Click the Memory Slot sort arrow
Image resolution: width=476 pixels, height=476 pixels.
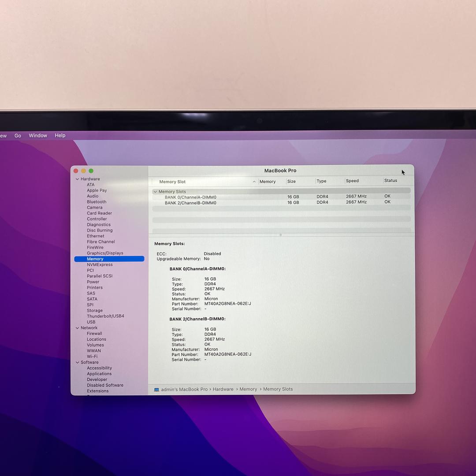(254, 182)
